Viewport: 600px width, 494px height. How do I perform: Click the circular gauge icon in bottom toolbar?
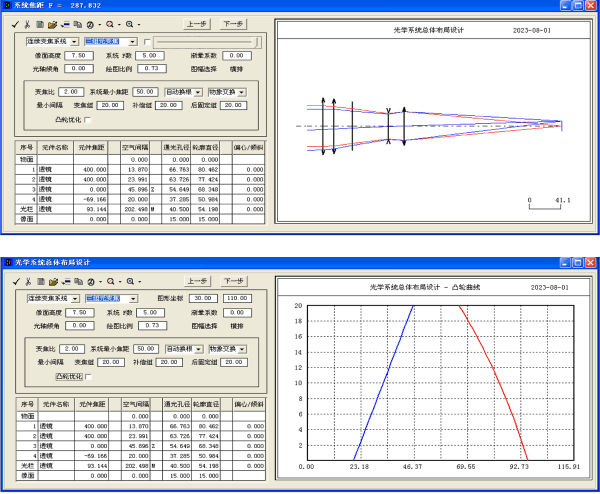[91, 281]
